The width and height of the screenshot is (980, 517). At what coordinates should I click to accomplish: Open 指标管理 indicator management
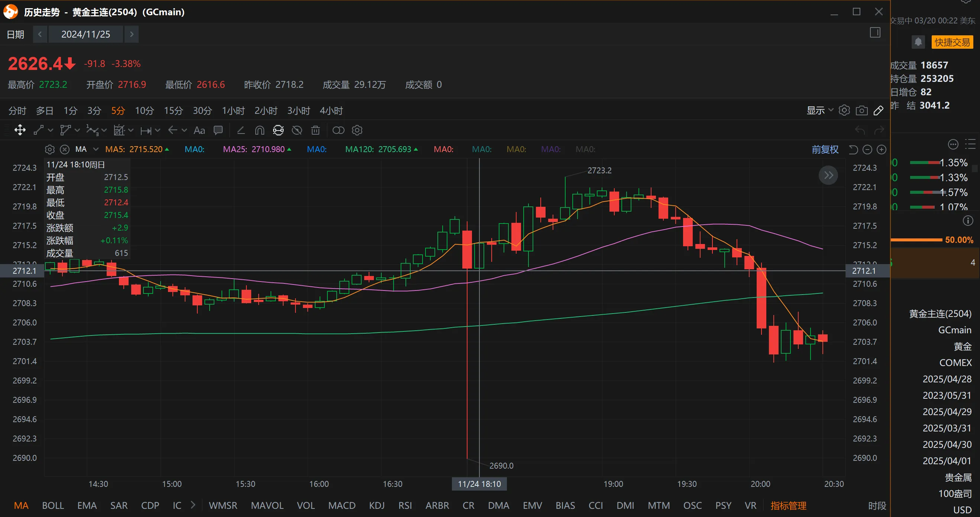click(x=788, y=505)
